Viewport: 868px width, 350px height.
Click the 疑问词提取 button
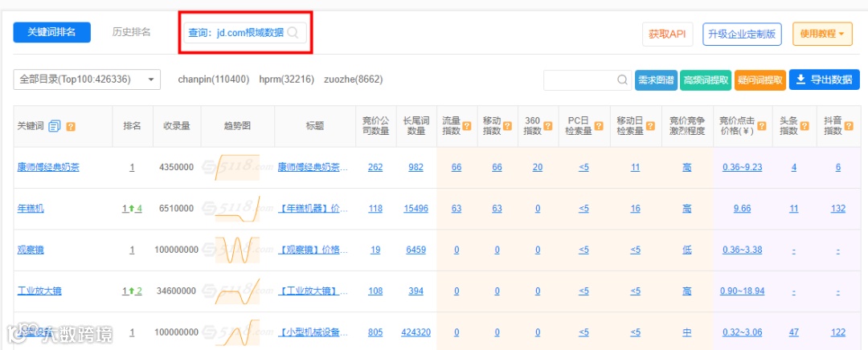tap(760, 79)
